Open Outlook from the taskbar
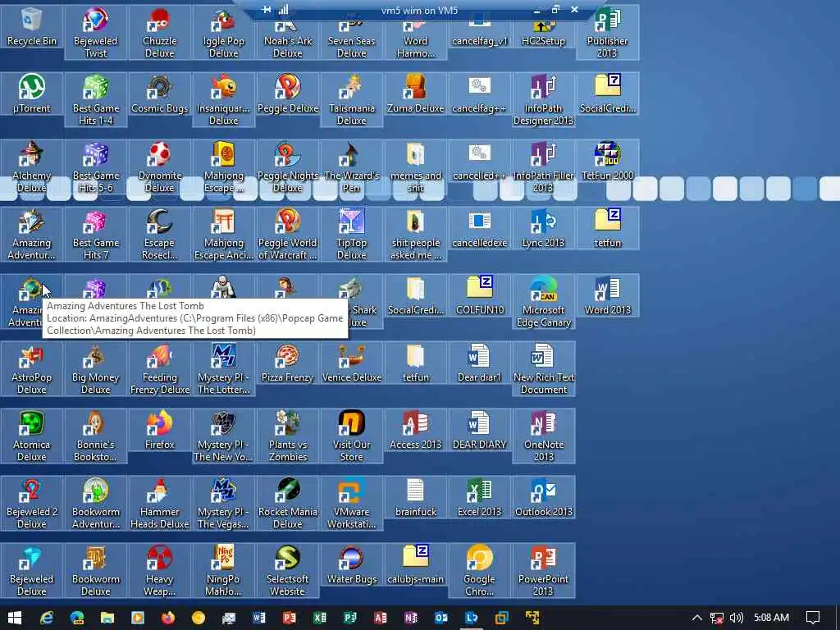The width and height of the screenshot is (840, 630). tap(441, 618)
